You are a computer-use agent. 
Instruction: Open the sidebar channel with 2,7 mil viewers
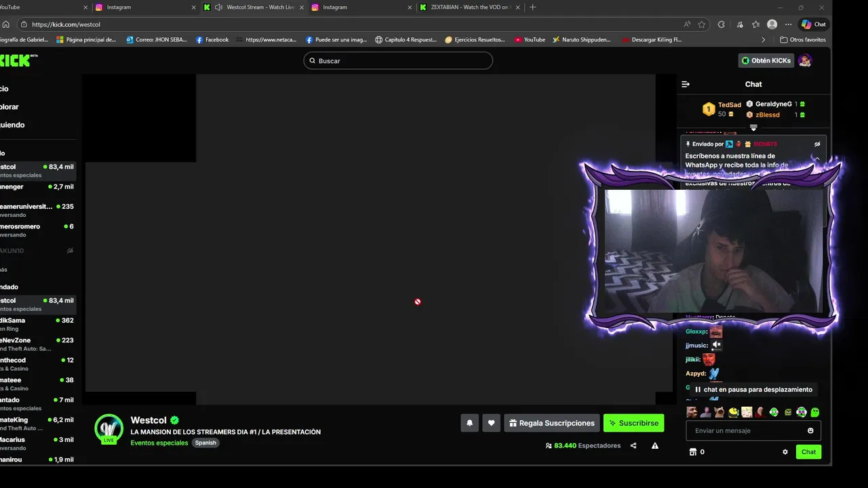(x=37, y=186)
